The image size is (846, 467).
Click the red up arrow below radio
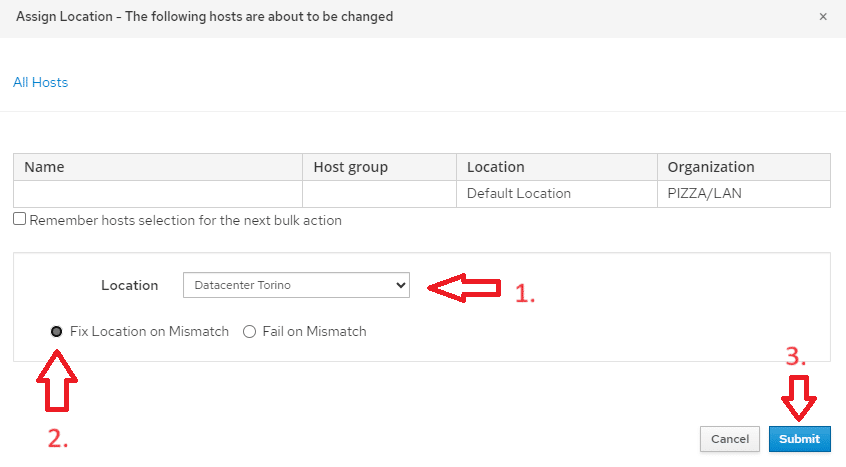click(x=57, y=380)
